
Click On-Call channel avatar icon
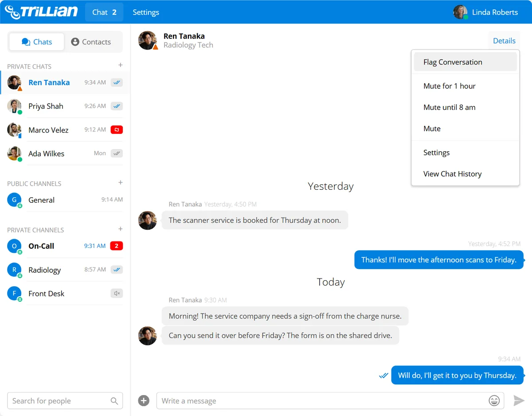point(14,246)
